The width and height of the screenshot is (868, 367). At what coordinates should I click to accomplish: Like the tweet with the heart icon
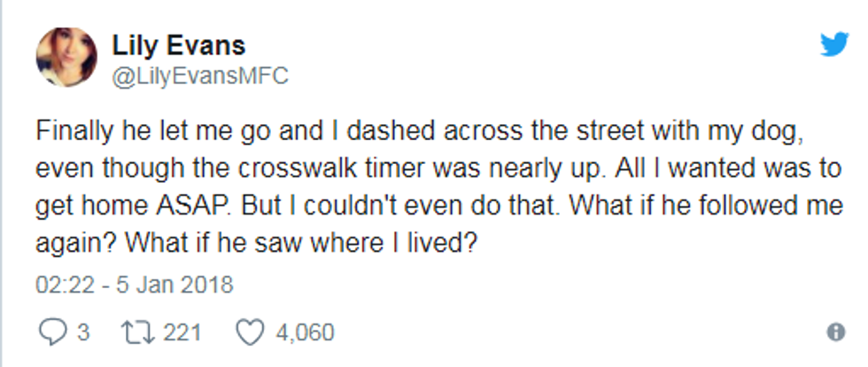[x=250, y=332]
